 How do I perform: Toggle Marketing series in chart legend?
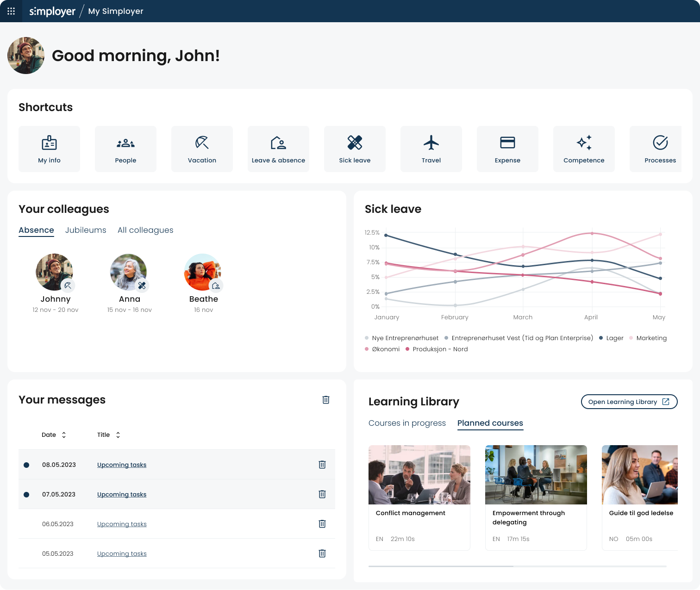point(648,338)
